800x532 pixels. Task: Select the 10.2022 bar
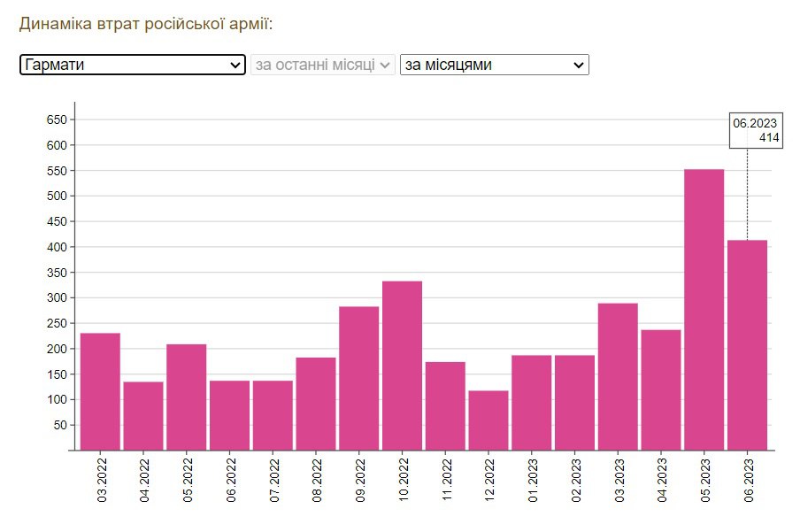tap(402, 366)
